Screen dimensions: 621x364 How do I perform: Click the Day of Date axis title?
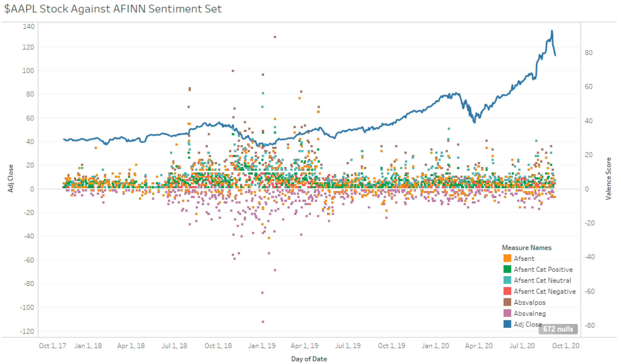pyautogui.click(x=309, y=359)
